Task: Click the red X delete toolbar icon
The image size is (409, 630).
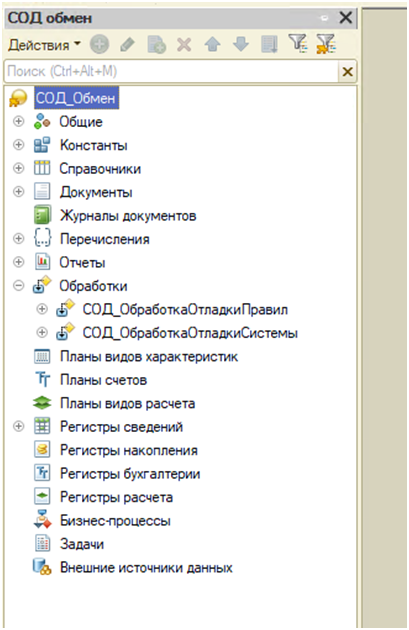Action: tap(184, 45)
